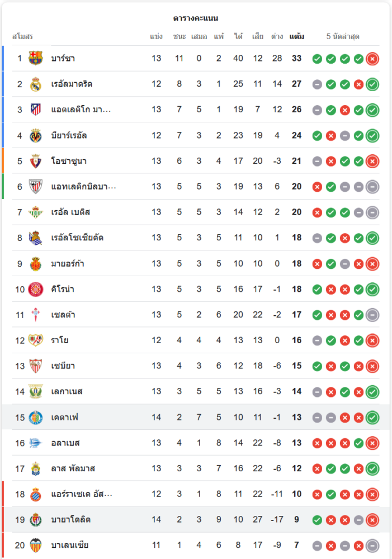Click the Real Madrid crest icon
Screen dimensions: 392x559
[36, 84]
